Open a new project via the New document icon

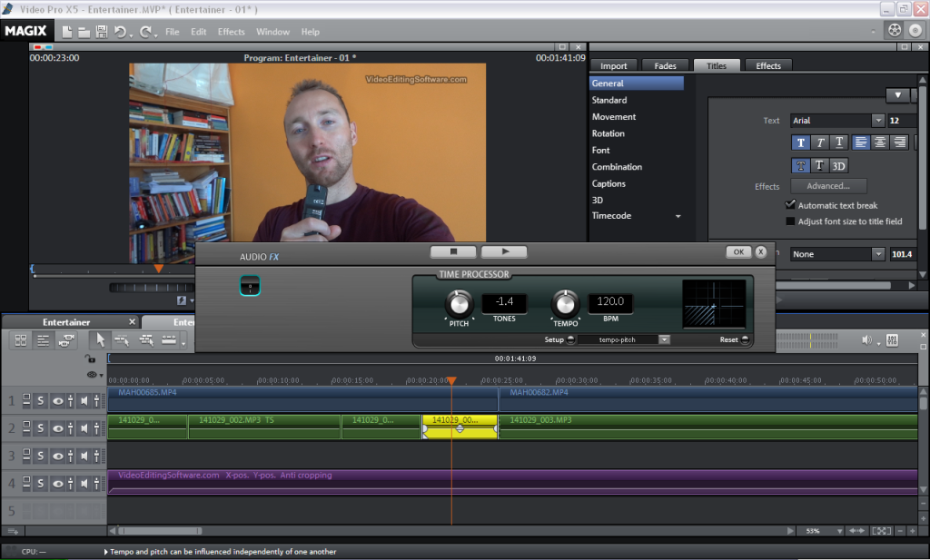(x=68, y=30)
